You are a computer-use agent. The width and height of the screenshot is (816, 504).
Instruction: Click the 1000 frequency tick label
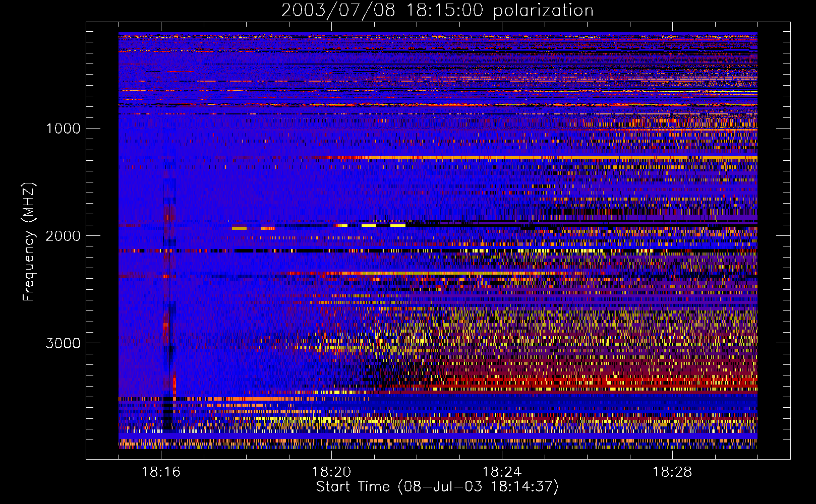[x=64, y=129]
